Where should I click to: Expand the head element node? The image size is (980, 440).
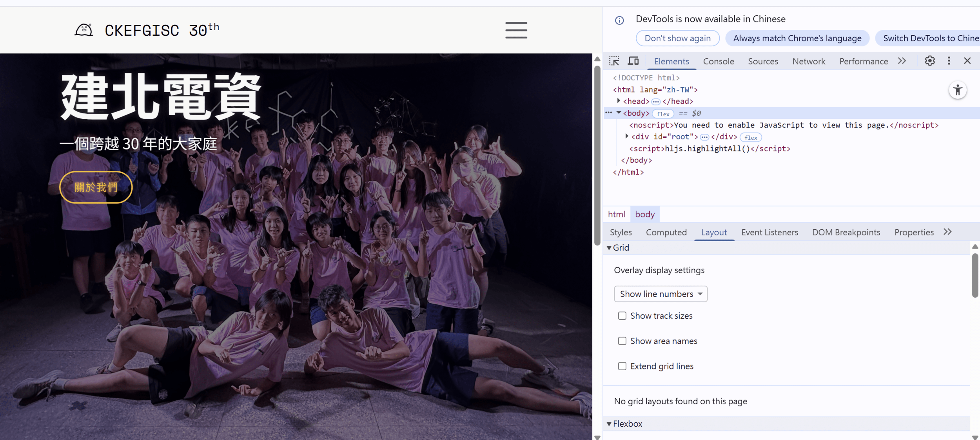[619, 101]
